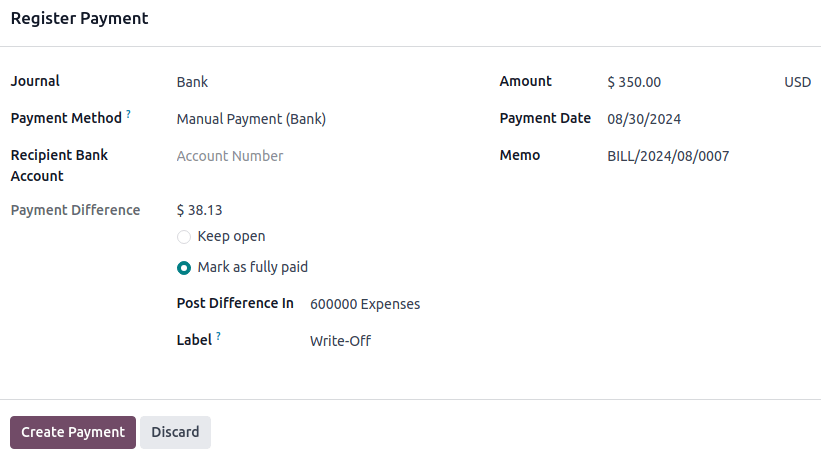Click the Label help tooltip icon
Screen dimensions: 821x460
pos(218,336)
